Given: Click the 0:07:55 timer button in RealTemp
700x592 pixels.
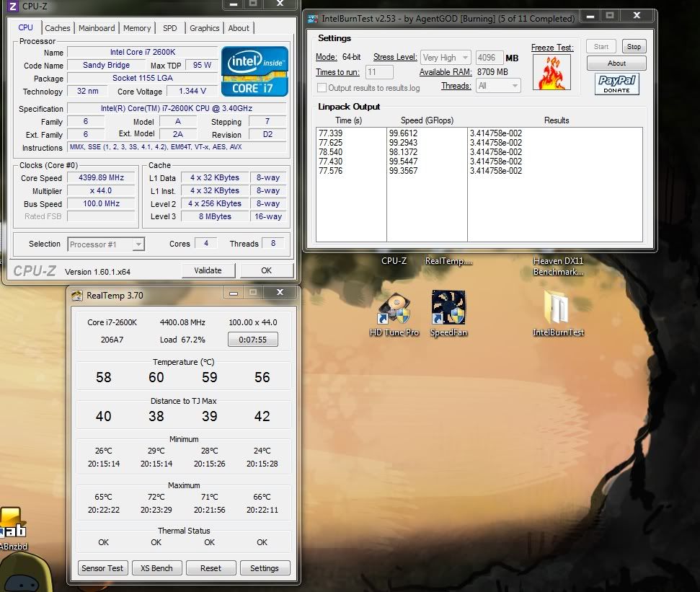Looking at the screenshot, I should [x=253, y=340].
